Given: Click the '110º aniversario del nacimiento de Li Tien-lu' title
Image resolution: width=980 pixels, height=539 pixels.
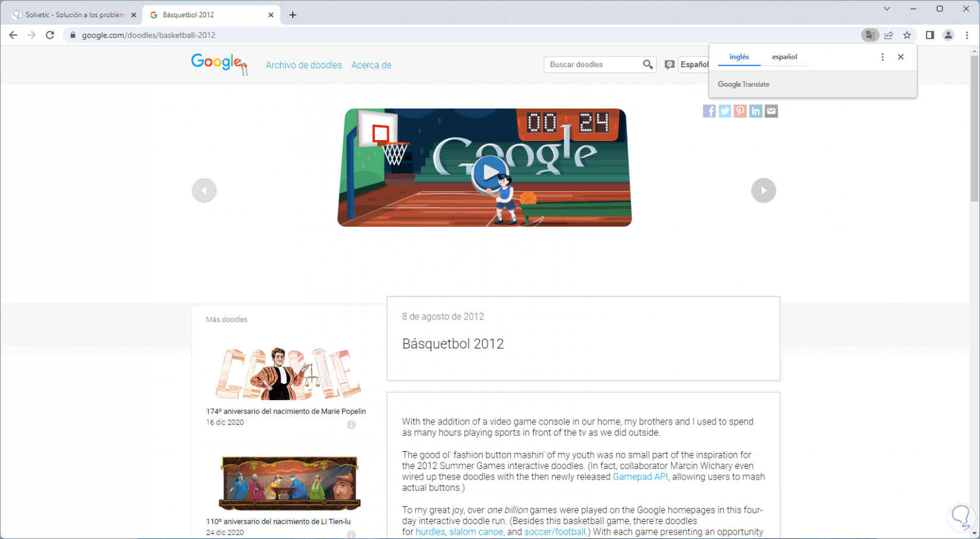Looking at the screenshot, I should coord(278,522).
